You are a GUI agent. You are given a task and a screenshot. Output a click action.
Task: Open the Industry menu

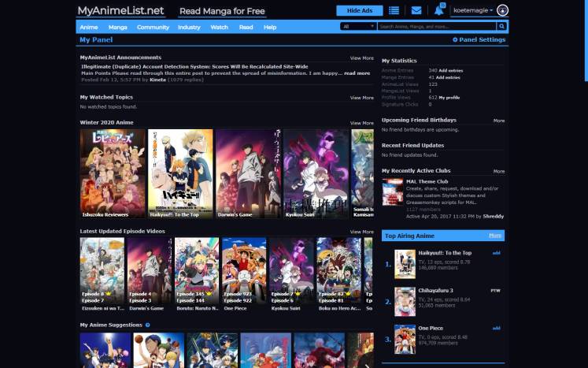pos(189,27)
